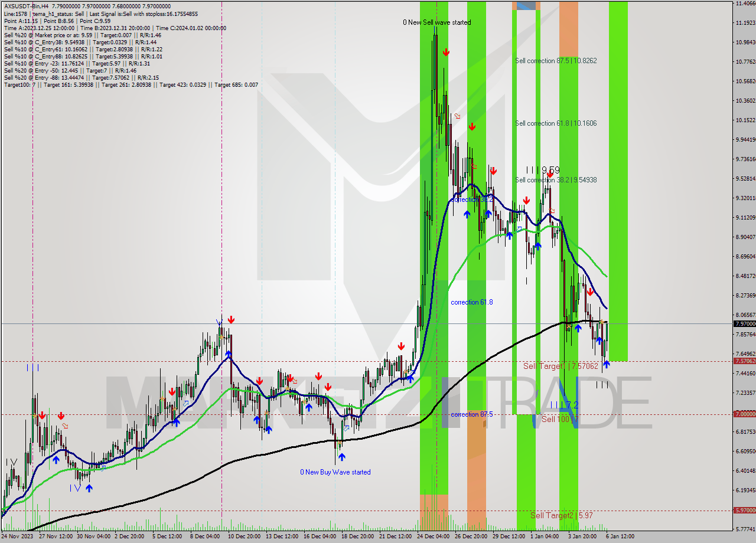The image size is (756, 543).
Task: Click the '29 Dec 12:00' time axis label
Action: 509,537
